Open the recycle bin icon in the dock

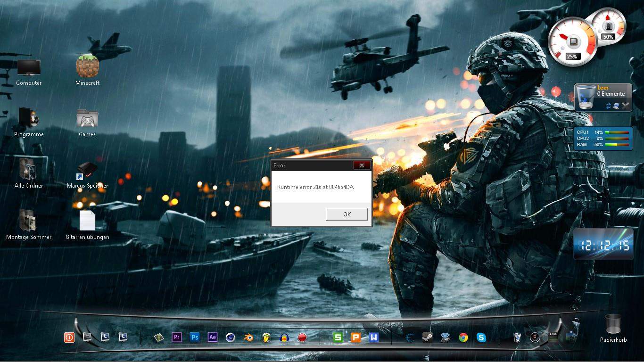tap(517, 337)
